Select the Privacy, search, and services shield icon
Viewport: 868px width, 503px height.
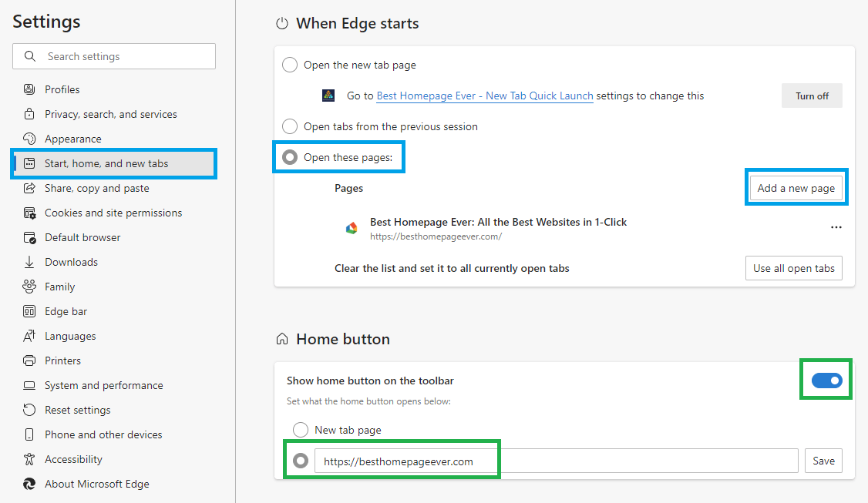click(x=28, y=114)
